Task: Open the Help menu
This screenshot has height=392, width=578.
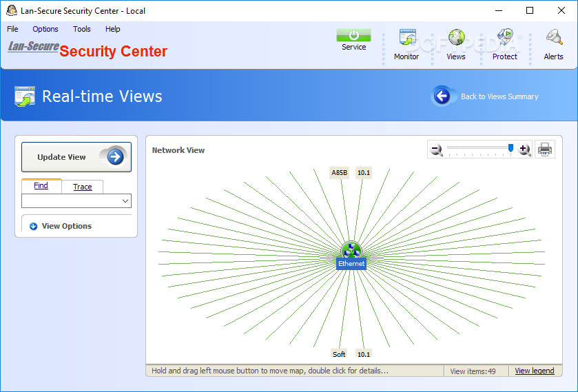Action: (x=112, y=29)
